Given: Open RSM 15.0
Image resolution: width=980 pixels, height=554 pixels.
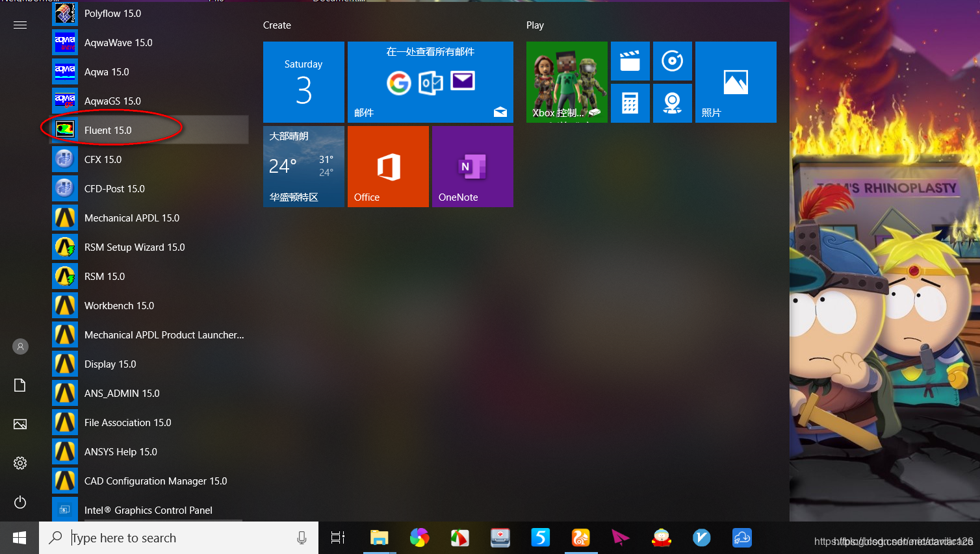Looking at the screenshot, I should click(149, 276).
